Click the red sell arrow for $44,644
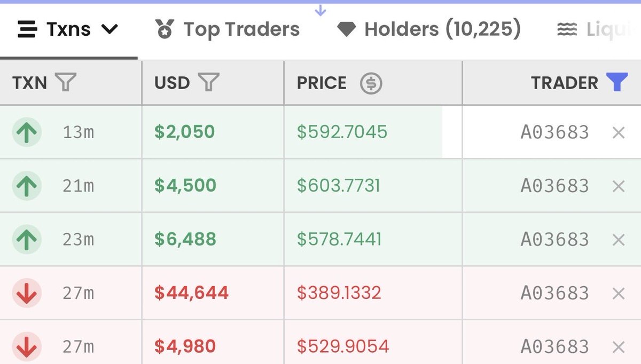This screenshot has height=364, width=641. point(27,293)
